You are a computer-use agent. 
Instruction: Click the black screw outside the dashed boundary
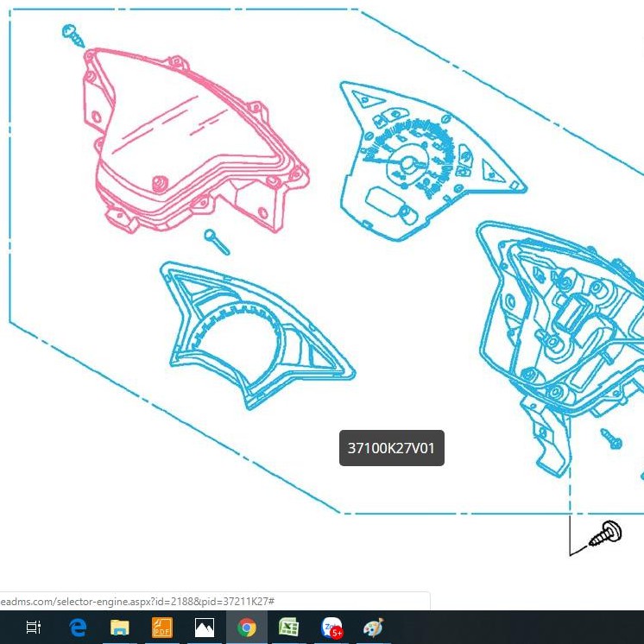(x=607, y=534)
